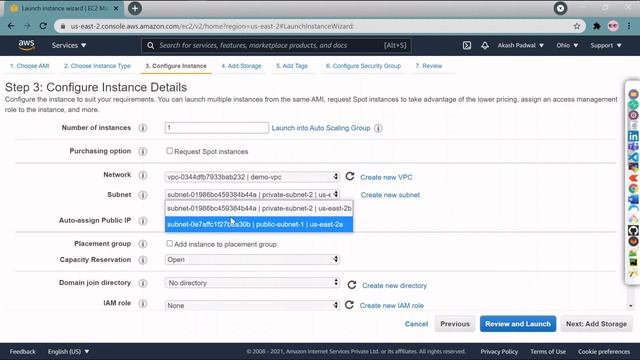The width and height of the screenshot is (640, 360).
Task: Show info for Placement group
Action: point(142,244)
